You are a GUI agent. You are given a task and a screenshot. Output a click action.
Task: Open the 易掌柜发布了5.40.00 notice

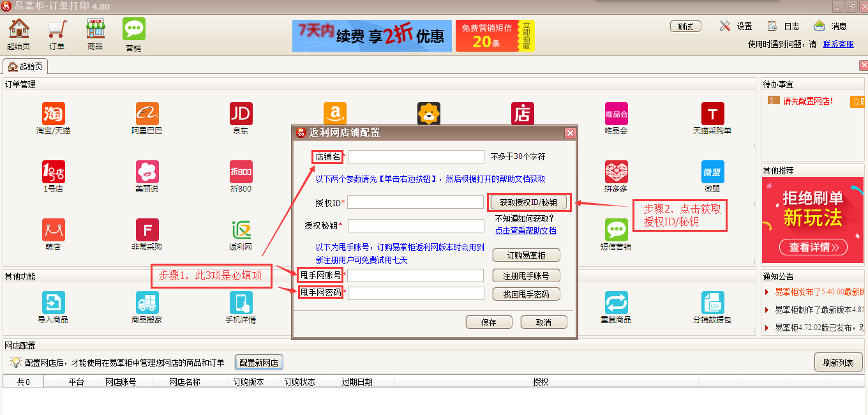(x=821, y=292)
